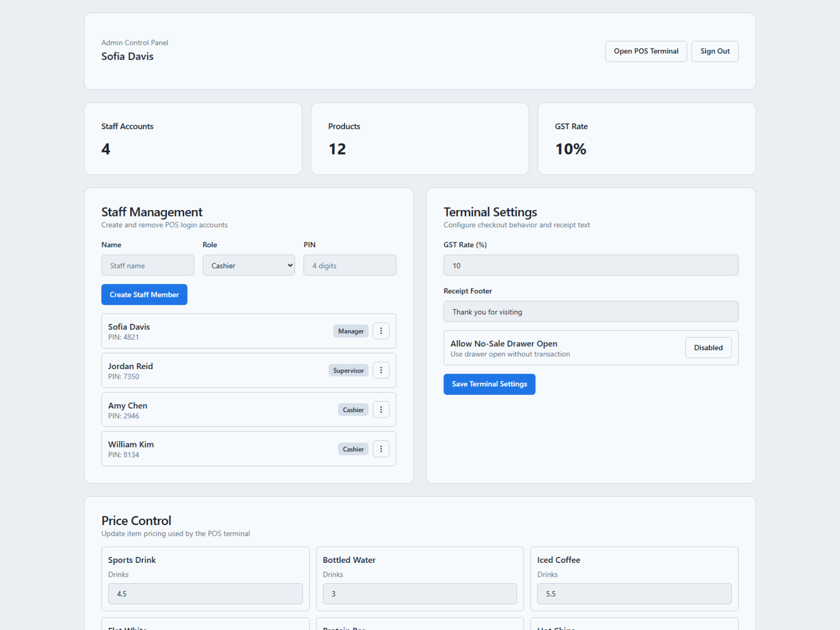
Task: Click the Allow No-Sale Drawer Open label
Action: [x=504, y=343]
